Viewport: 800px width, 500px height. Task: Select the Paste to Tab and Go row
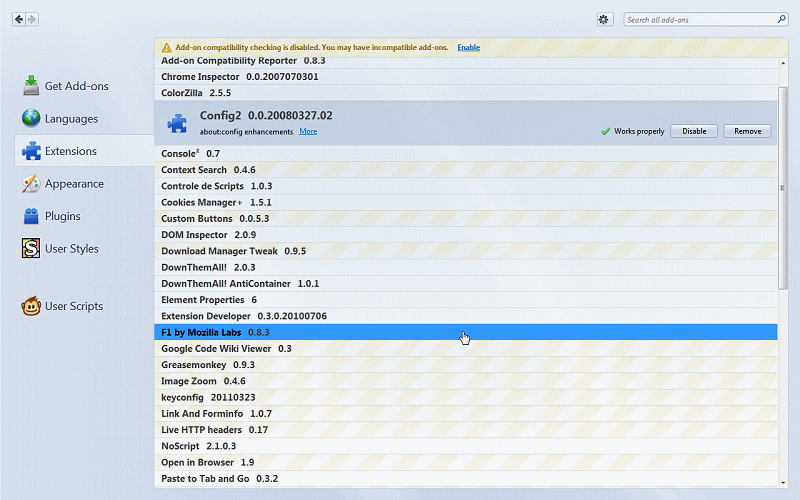(466, 479)
